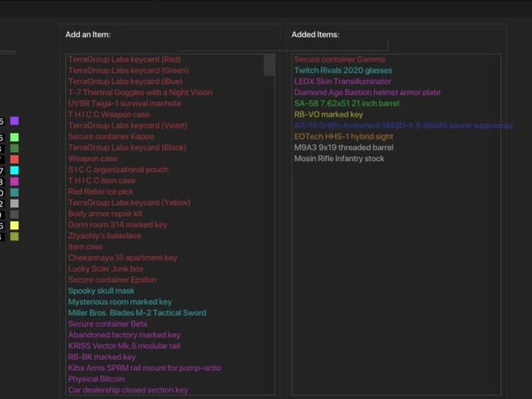Select Secure container Beta
The width and height of the screenshot is (532, 399).
(108, 324)
